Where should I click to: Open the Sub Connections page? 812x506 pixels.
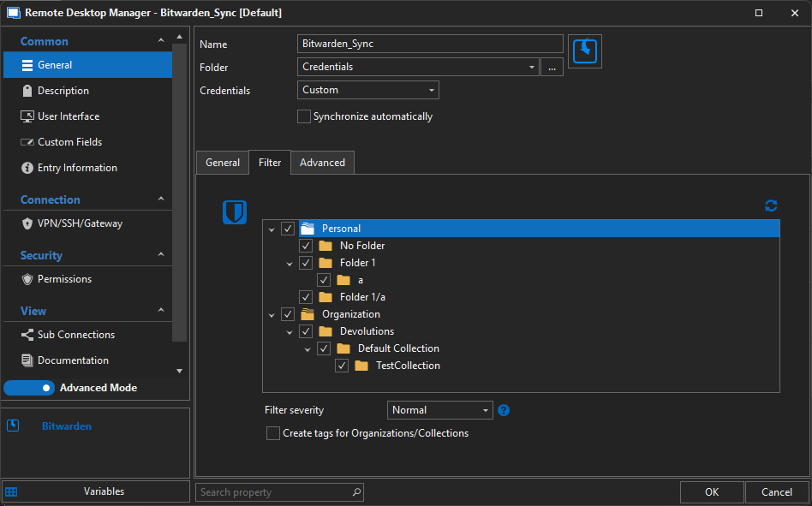(75, 335)
